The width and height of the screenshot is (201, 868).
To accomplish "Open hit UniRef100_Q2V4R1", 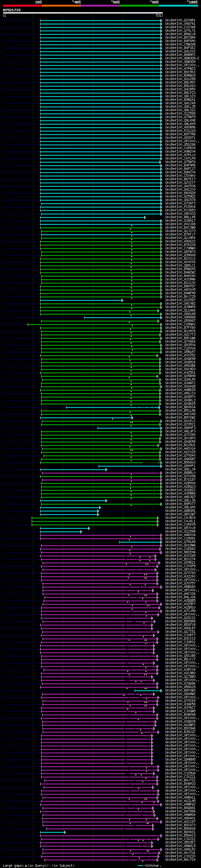I will pyautogui.click(x=180, y=20).
